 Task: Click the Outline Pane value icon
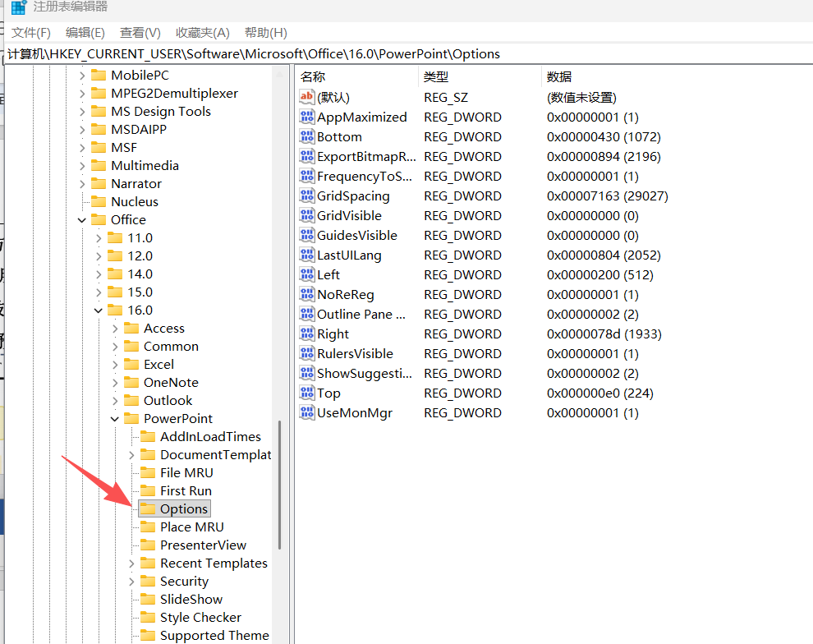coord(307,315)
